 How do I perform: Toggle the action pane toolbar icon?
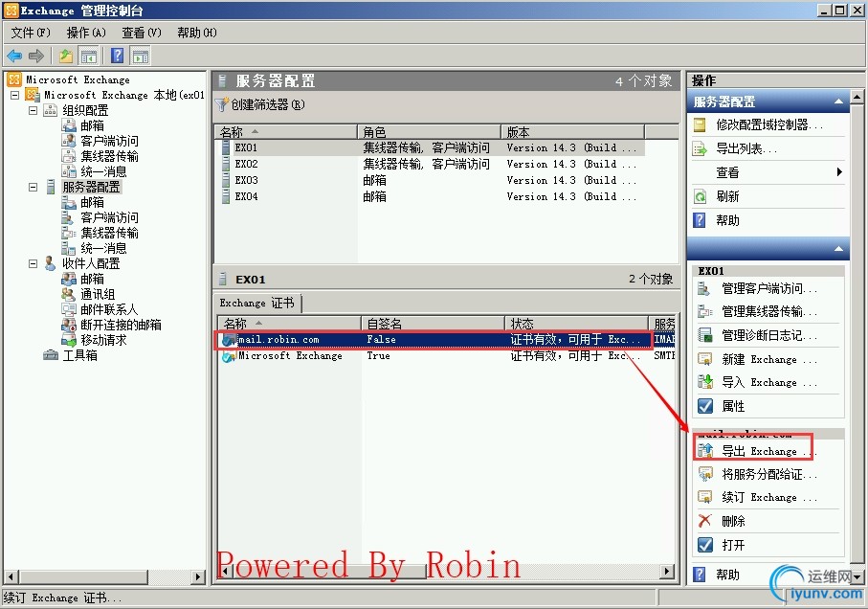(x=140, y=56)
